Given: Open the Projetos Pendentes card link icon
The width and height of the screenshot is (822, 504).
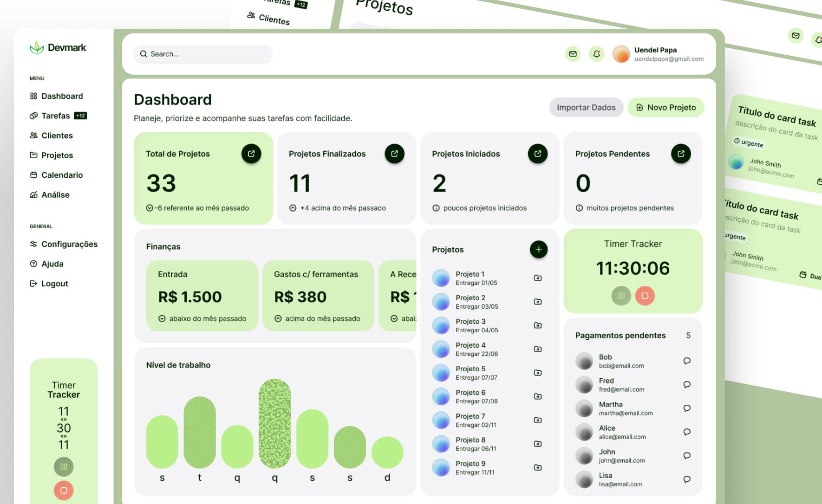Looking at the screenshot, I should [681, 154].
